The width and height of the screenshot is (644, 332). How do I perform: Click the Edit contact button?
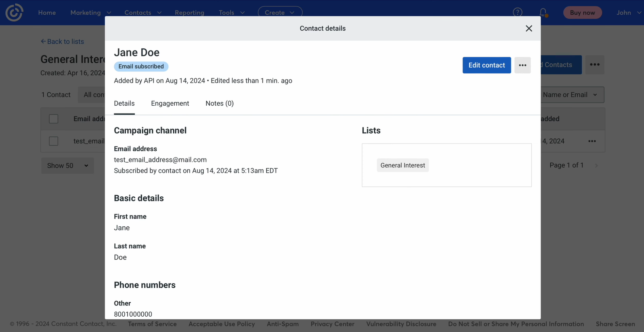(x=486, y=65)
